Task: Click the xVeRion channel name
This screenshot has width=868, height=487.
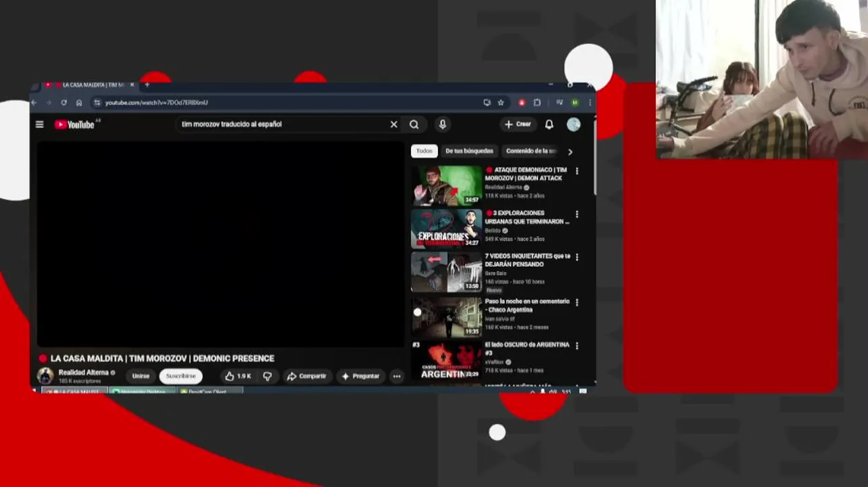Action: click(494, 362)
